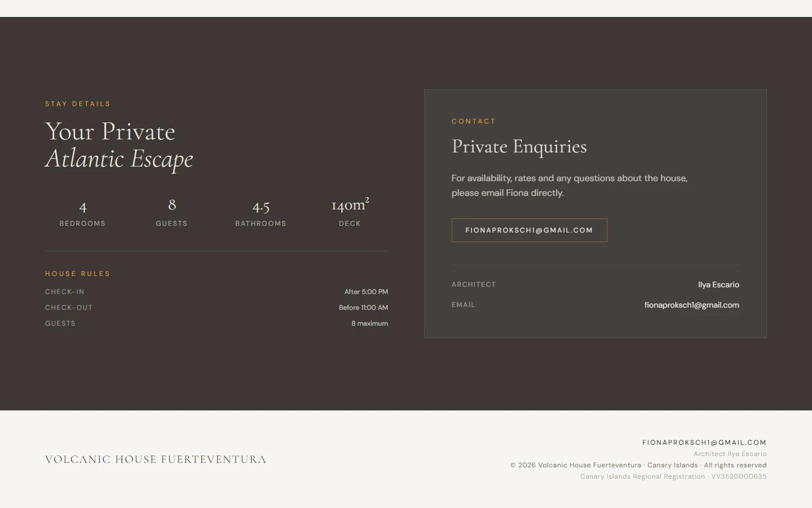This screenshot has width=812, height=508.
Task: Click the 8 GUESTS stat
Action: (x=172, y=212)
